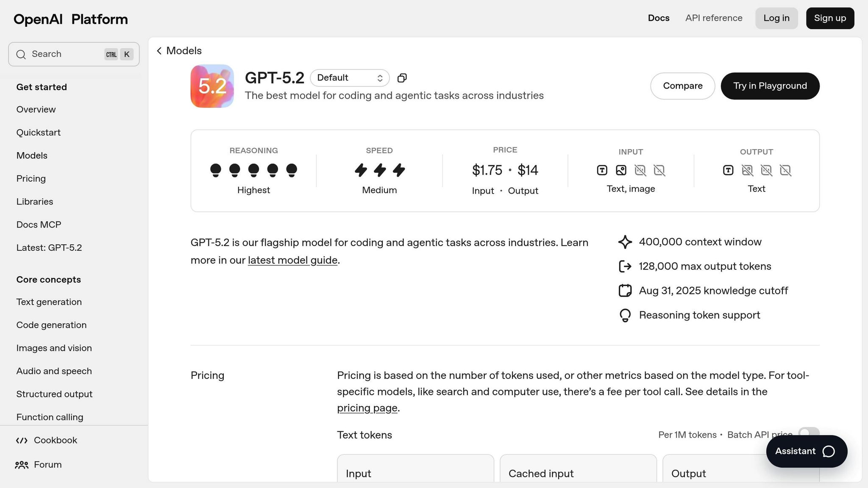This screenshot has height=488, width=868.
Task: Click the knowledge cutoff calendar icon
Action: pos(625,291)
